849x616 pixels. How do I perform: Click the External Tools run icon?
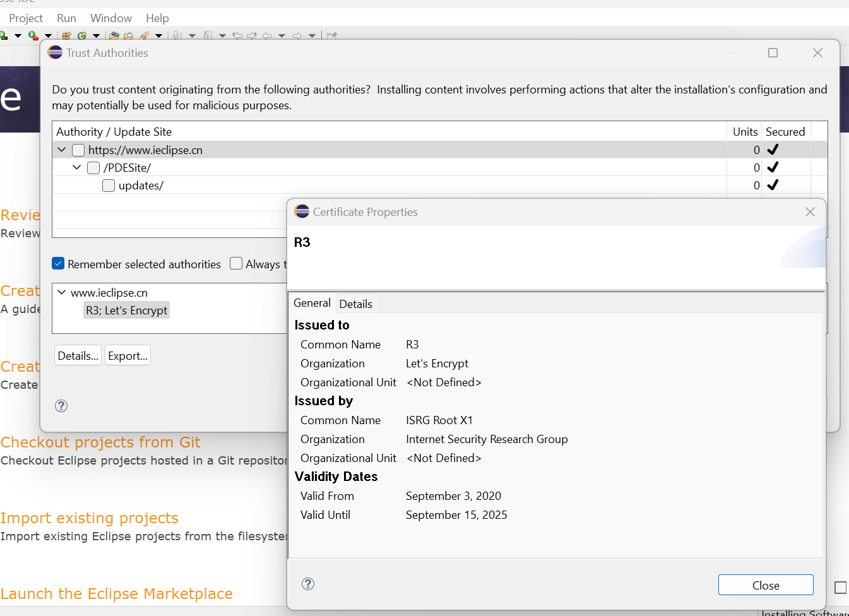pos(33,35)
